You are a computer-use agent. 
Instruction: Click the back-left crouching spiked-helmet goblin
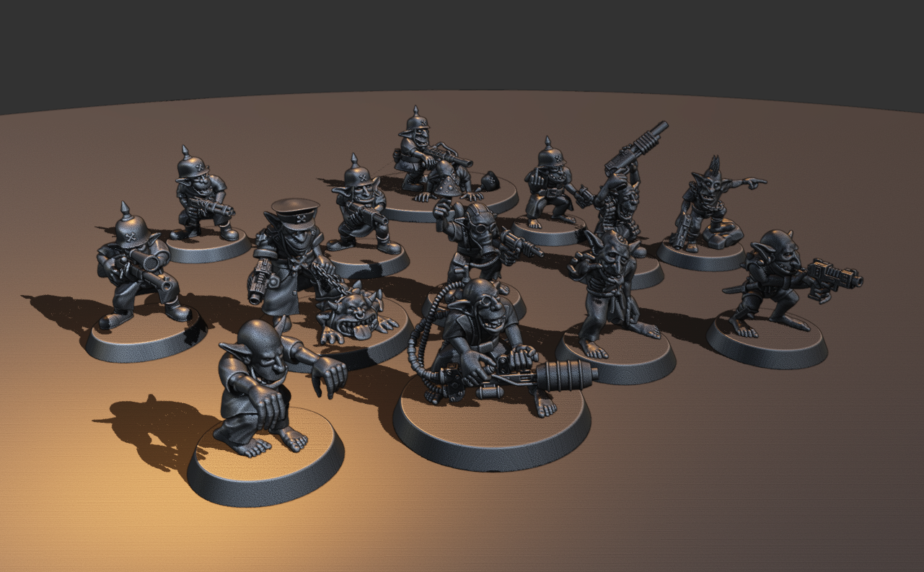(x=198, y=191)
